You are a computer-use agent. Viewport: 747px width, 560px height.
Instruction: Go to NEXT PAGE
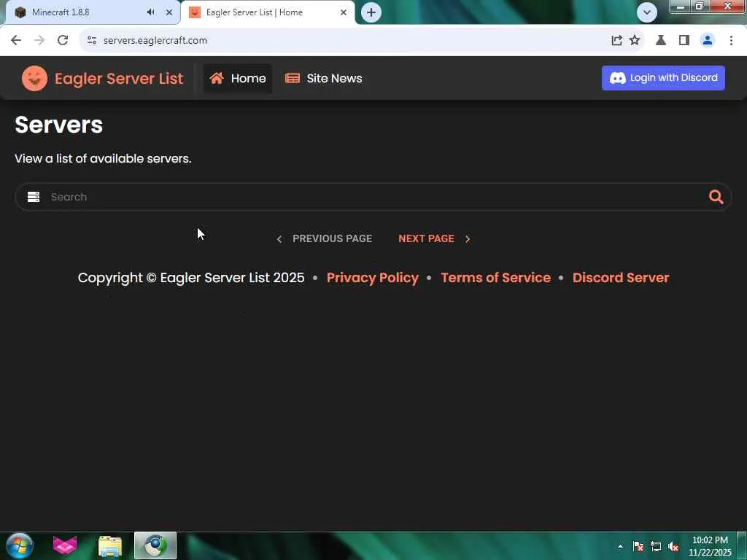435,238
